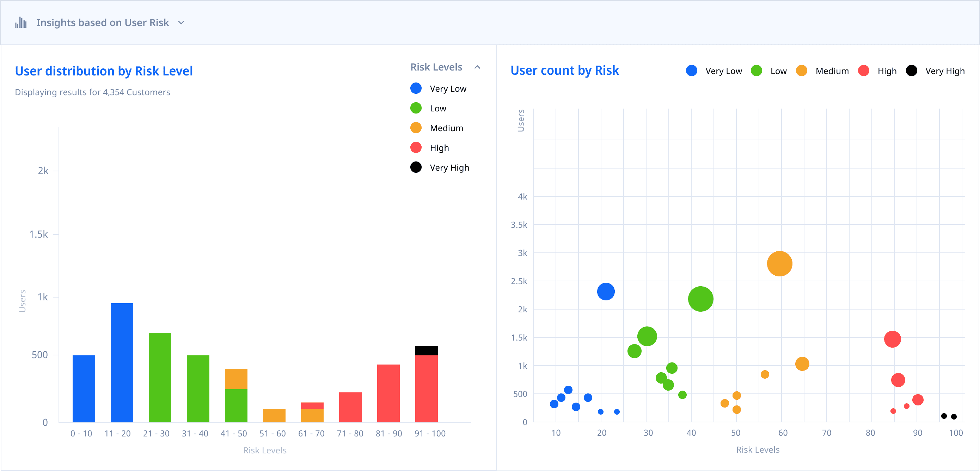Click the large green bubble near risk 40
The height and width of the screenshot is (471, 980).
[700, 299]
